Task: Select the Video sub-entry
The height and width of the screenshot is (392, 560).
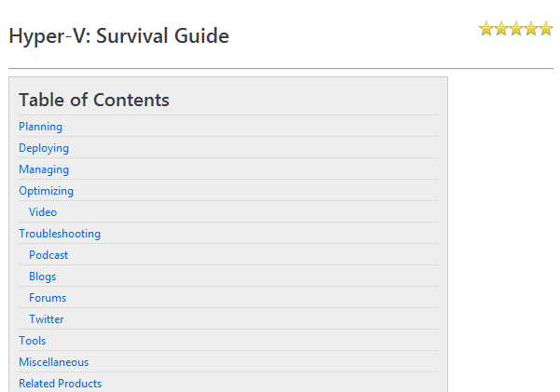Action: [x=43, y=212]
